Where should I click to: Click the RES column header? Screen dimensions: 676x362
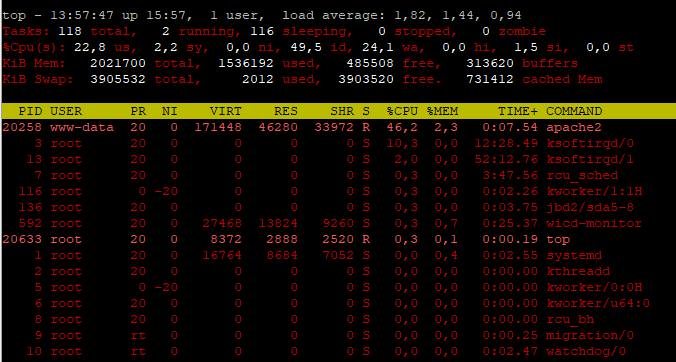pyautogui.click(x=285, y=111)
